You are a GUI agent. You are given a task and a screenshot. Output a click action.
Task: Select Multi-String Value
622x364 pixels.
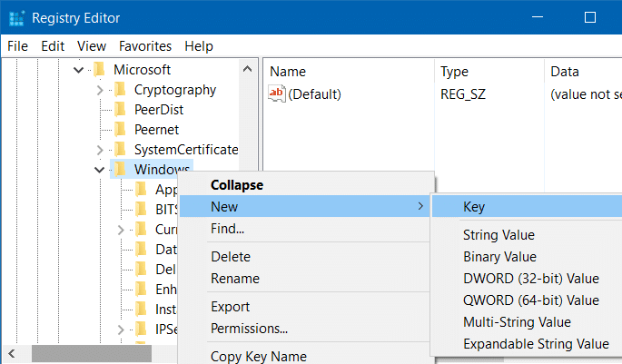[527, 322]
